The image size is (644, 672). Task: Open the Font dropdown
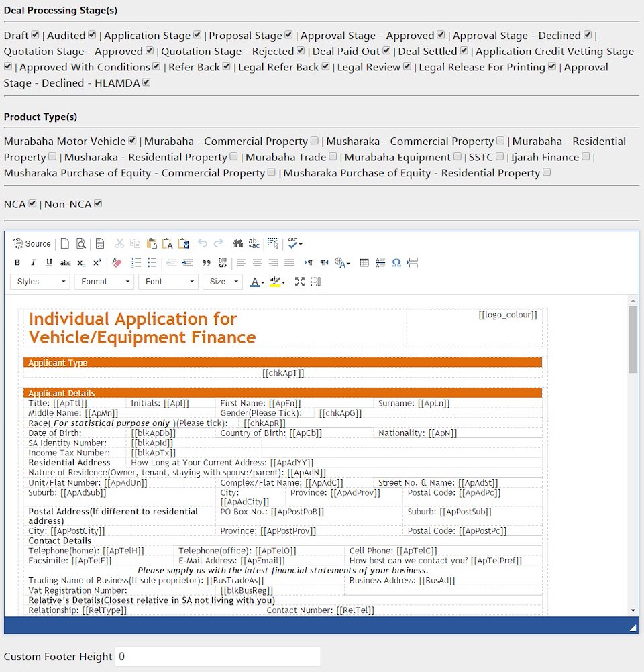click(168, 282)
